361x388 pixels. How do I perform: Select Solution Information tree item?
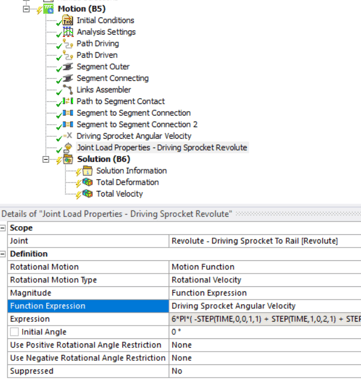pos(132,171)
